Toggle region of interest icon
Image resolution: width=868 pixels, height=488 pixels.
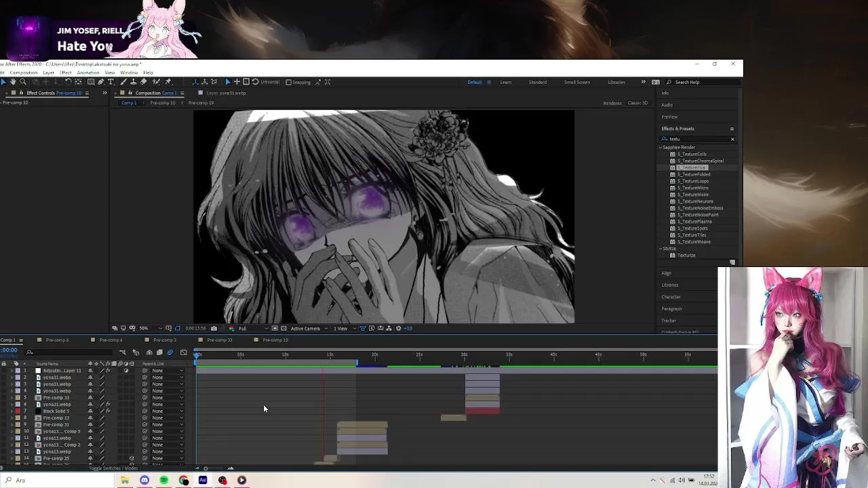pos(275,328)
